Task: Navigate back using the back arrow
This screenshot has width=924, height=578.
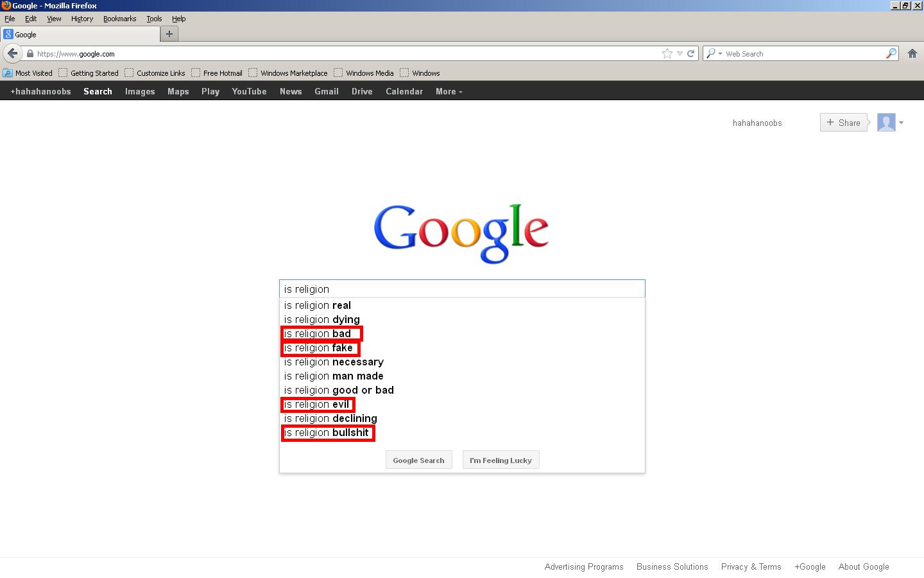Action: pyautogui.click(x=12, y=53)
